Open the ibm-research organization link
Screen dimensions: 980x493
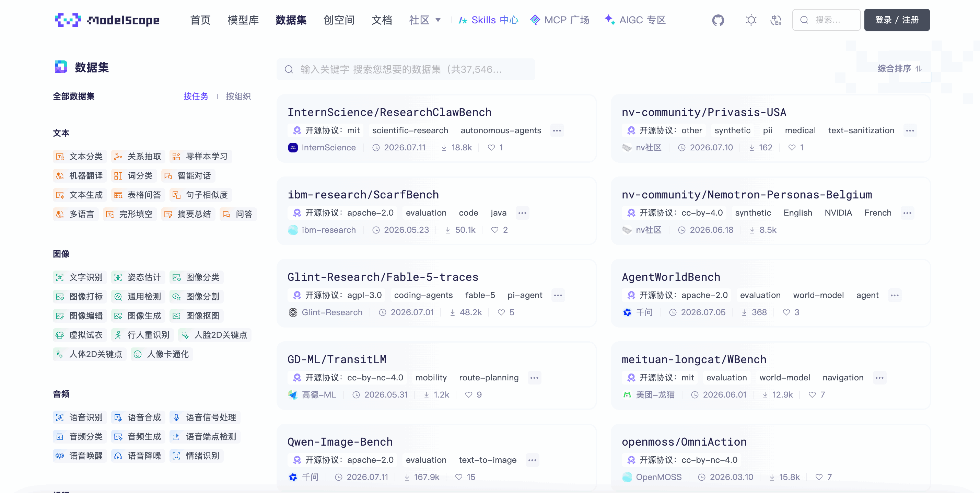click(x=329, y=230)
